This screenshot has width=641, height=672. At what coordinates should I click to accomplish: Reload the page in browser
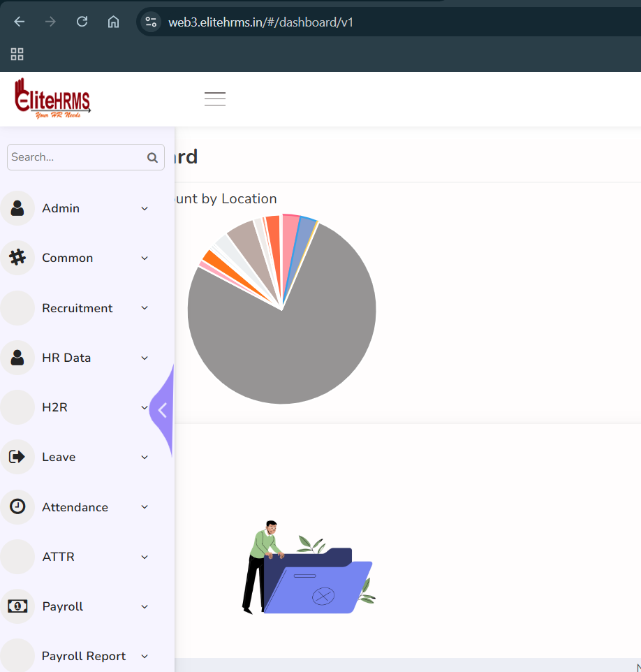pyautogui.click(x=82, y=22)
